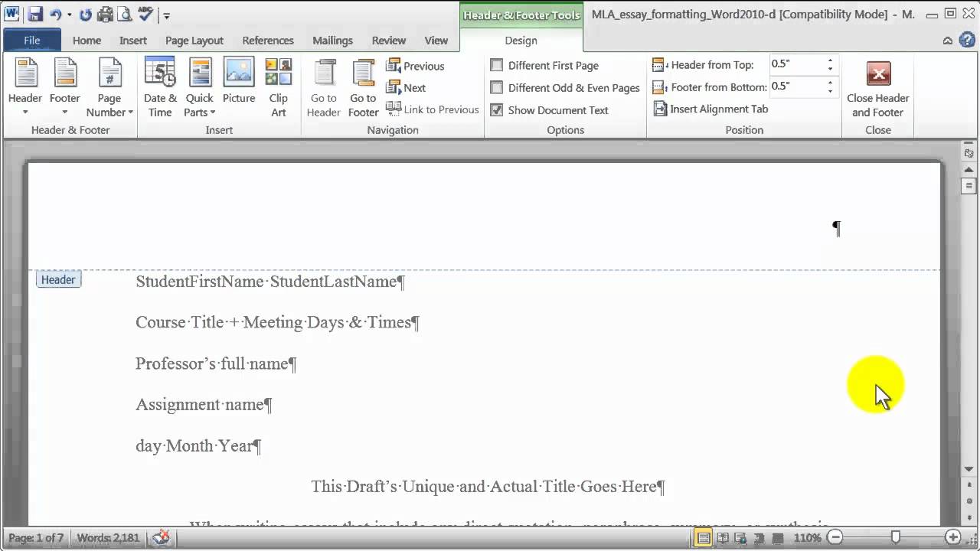
Task: Open Print Preview from the Quick Access Toolbar
Action: pyautogui.click(x=124, y=14)
